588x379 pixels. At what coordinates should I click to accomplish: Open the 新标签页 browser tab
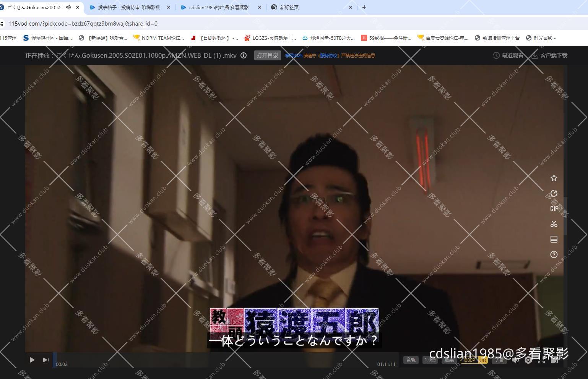coord(290,7)
